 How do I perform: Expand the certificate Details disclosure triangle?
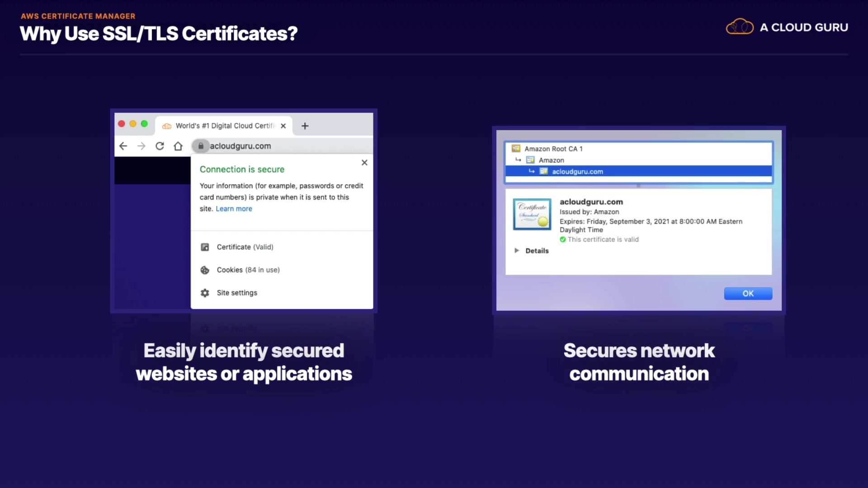(x=517, y=250)
